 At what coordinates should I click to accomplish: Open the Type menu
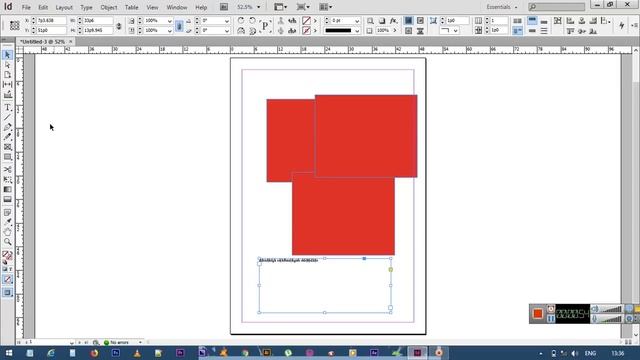point(86,7)
